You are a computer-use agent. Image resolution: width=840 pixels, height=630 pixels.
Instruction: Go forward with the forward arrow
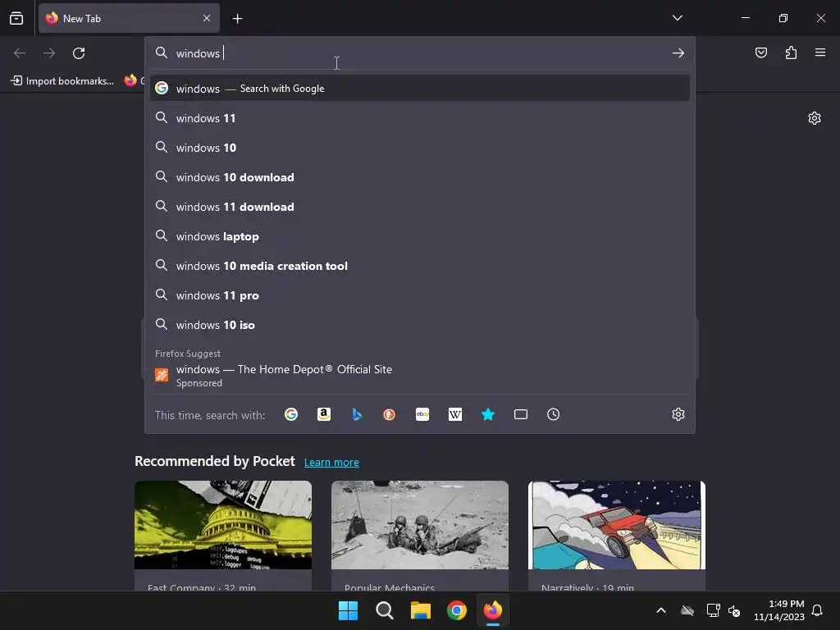pos(49,53)
